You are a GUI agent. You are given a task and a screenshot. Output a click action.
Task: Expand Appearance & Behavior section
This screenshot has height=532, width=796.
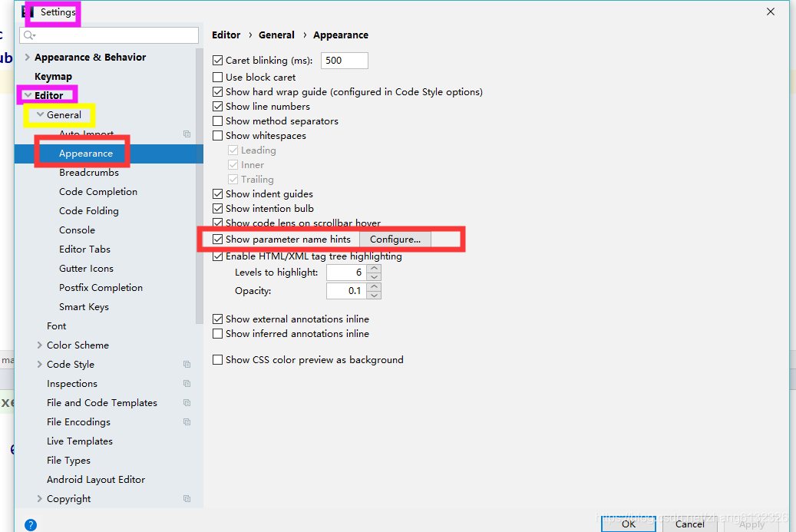coord(28,58)
